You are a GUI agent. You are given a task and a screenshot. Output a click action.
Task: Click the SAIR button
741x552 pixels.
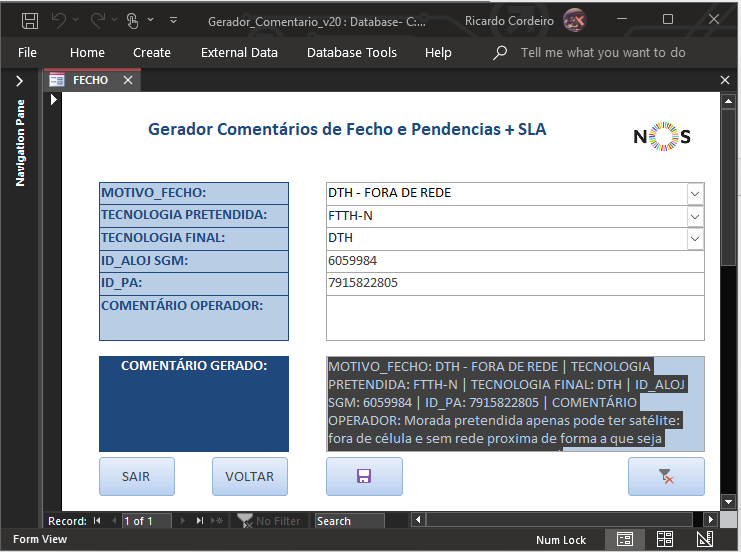(x=137, y=476)
